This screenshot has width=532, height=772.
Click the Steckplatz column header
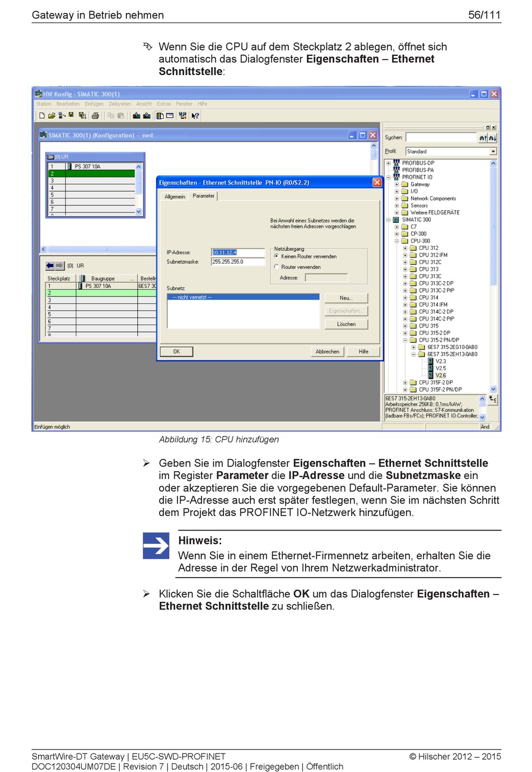pos(60,278)
